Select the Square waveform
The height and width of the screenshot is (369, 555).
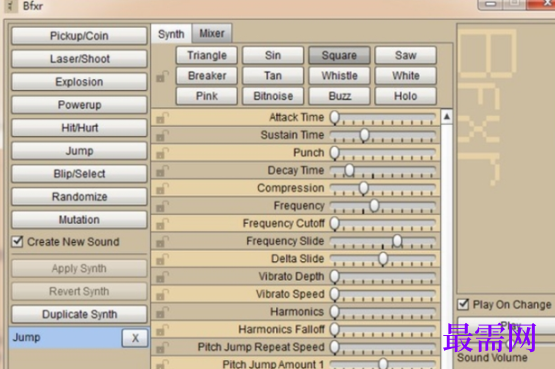339,56
